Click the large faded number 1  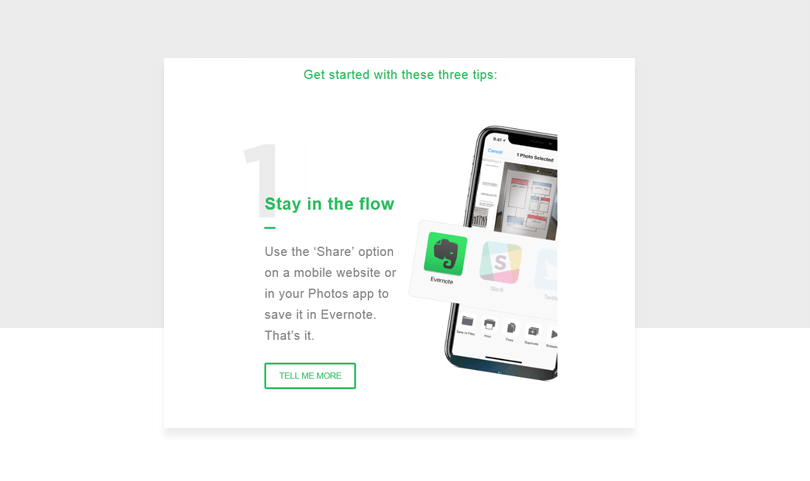pyautogui.click(x=261, y=180)
